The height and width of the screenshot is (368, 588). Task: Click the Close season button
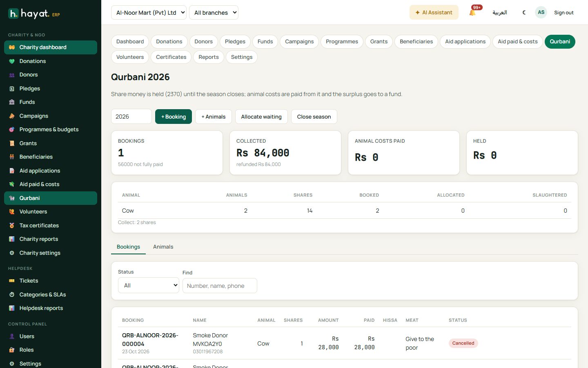314,117
